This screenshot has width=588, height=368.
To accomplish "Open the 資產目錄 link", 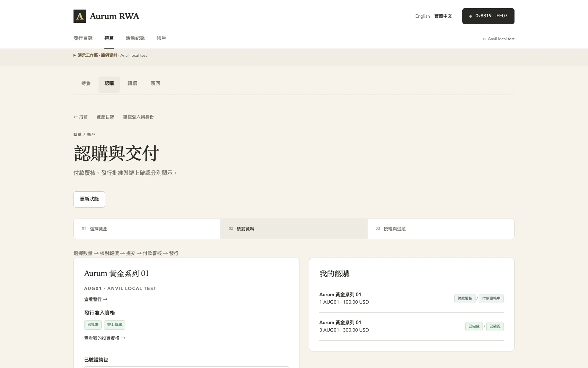I will click(105, 117).
